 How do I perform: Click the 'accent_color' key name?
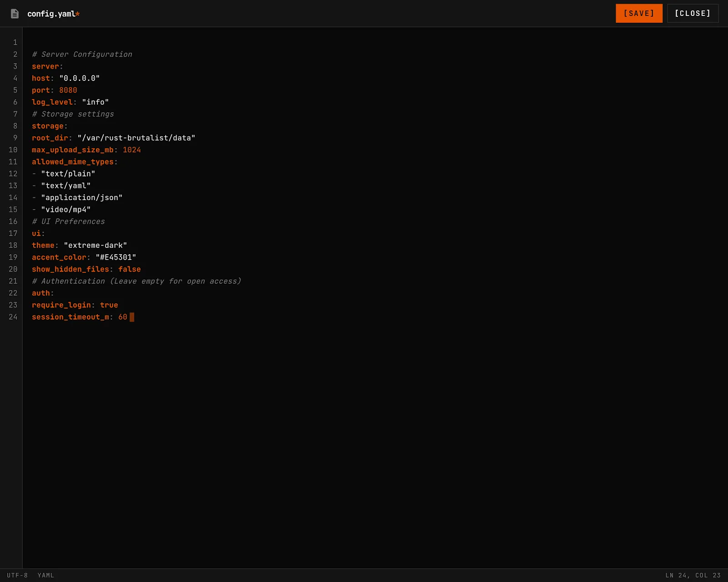point(59,257)
